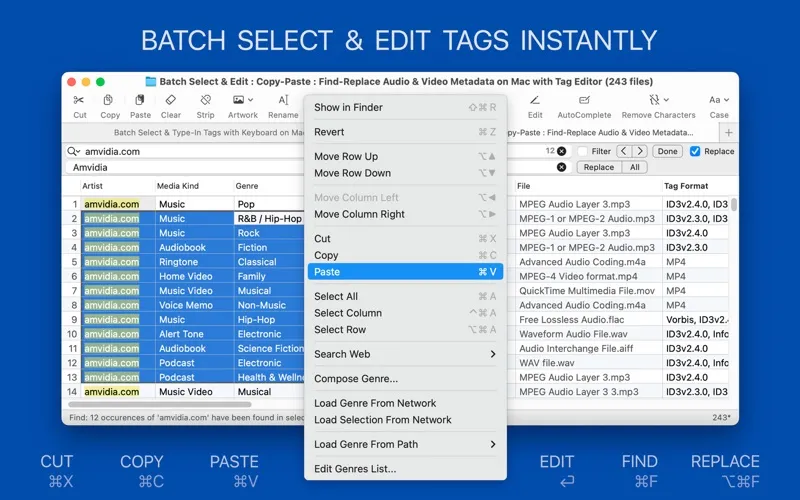800x500 pixels.
Task: Click the Paste toolbar icon
Action: click(x=139, y=100)
